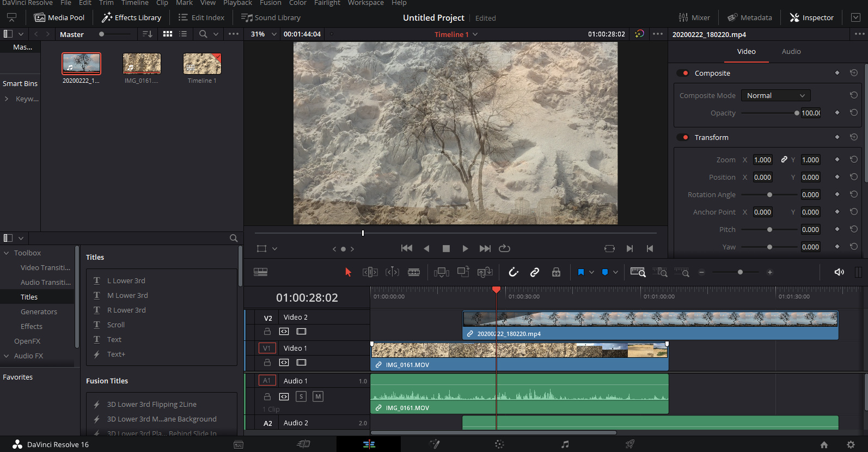Click the full extent zoom icon

tap(638, 272)
